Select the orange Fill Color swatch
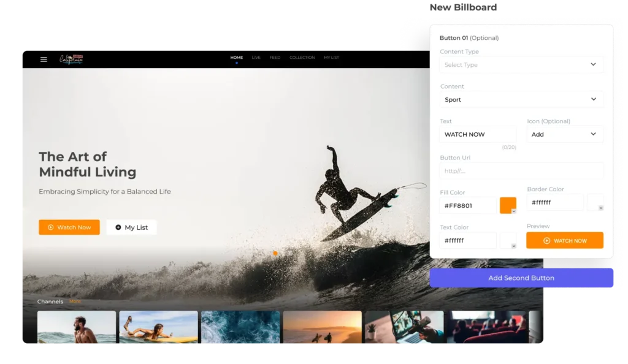The image size is (628, 364). [507, 205]
